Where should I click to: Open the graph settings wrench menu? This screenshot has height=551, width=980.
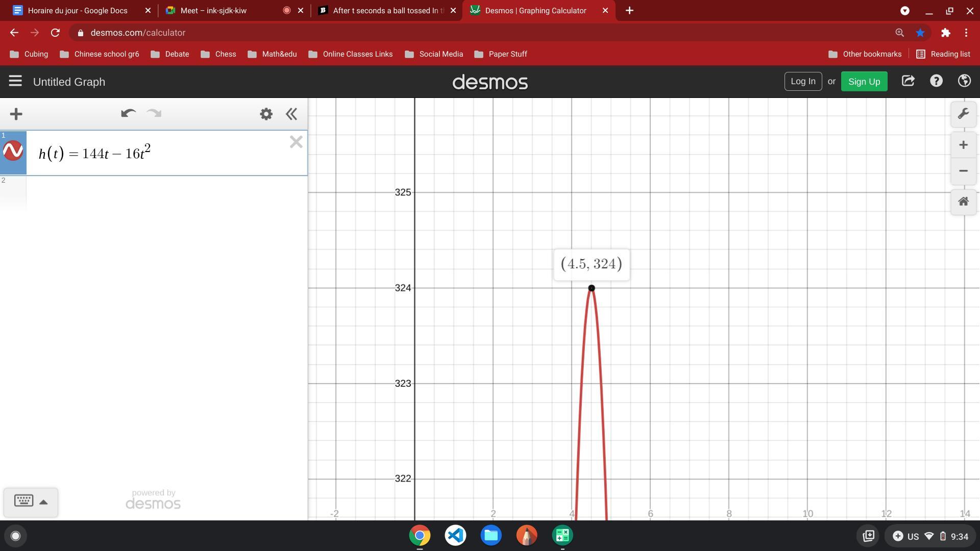pos(963,114)
